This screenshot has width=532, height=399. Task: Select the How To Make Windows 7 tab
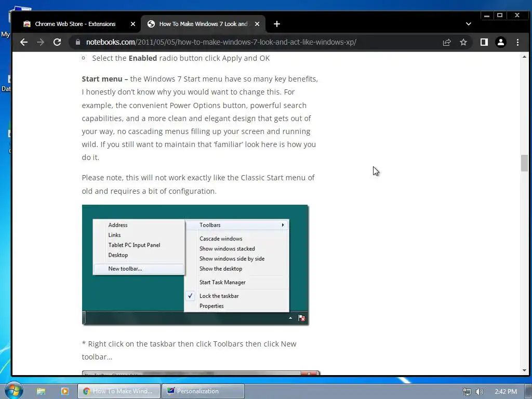[203, 24]
